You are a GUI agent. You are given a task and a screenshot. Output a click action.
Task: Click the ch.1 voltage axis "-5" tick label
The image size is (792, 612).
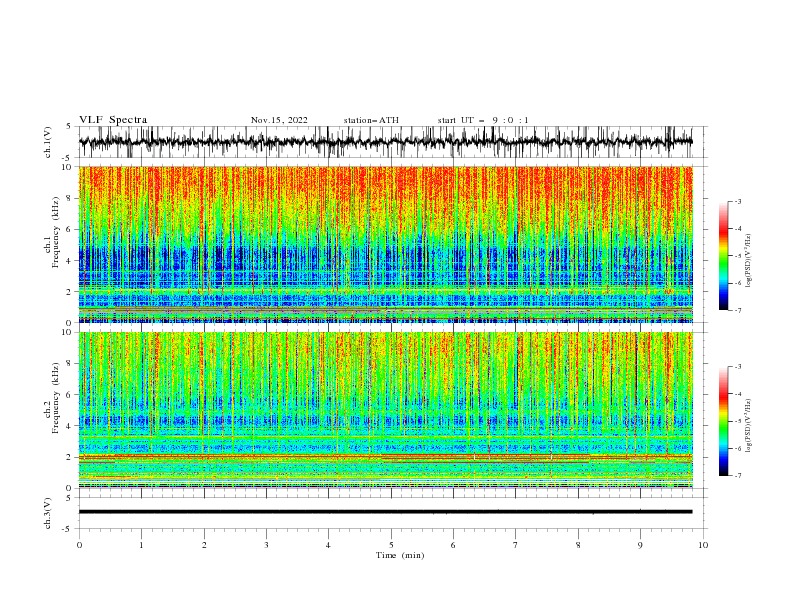coord(68,158)
